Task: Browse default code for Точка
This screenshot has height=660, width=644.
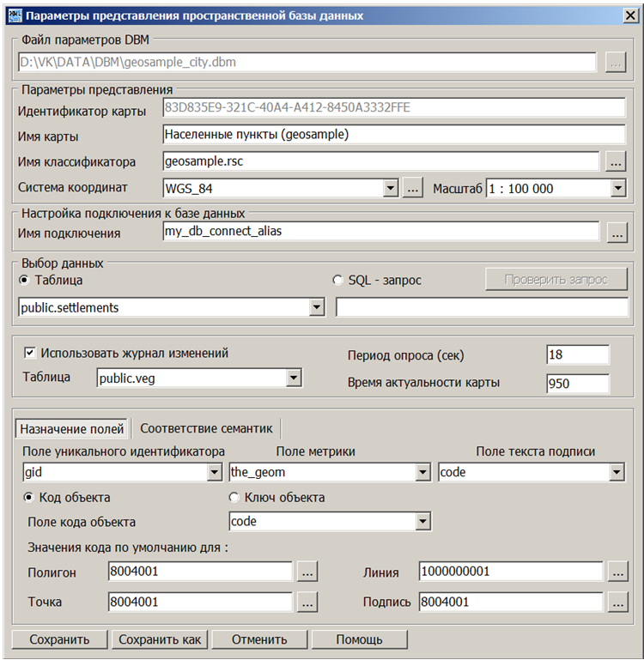Action: point(307,602)
